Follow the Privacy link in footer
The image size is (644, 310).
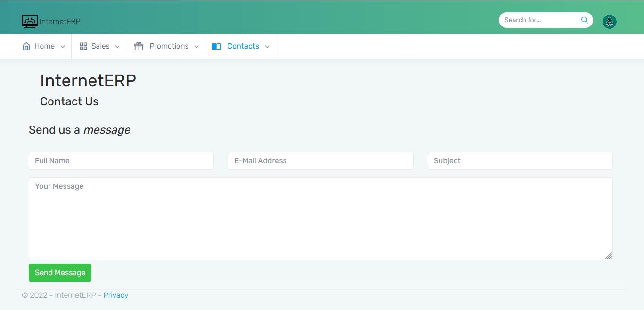click(116, 295)
